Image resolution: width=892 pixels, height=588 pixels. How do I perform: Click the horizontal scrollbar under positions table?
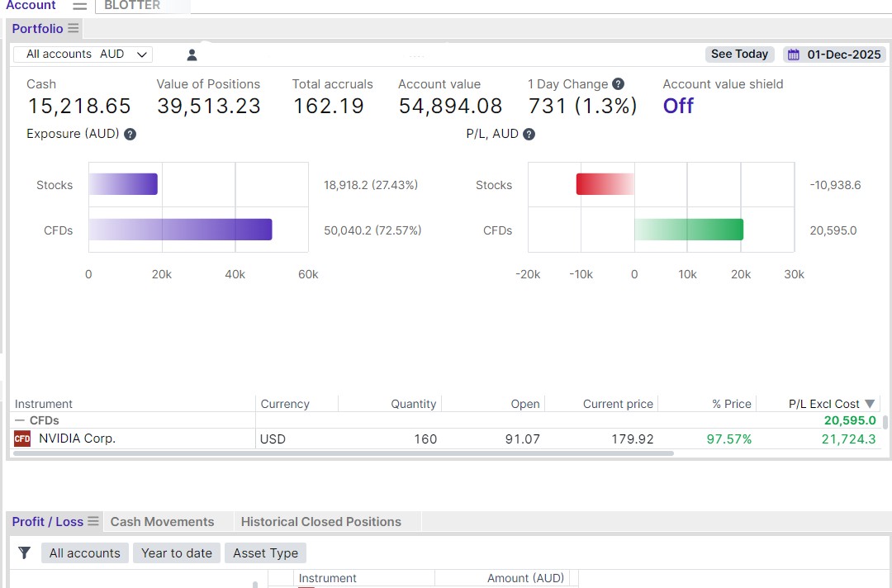[344, 453]
